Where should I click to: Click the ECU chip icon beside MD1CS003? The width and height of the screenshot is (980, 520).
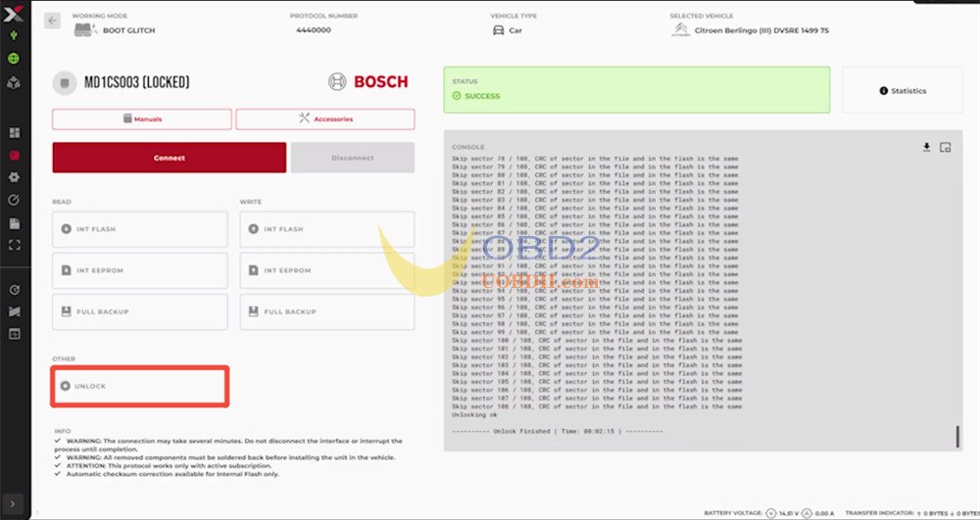65,82
